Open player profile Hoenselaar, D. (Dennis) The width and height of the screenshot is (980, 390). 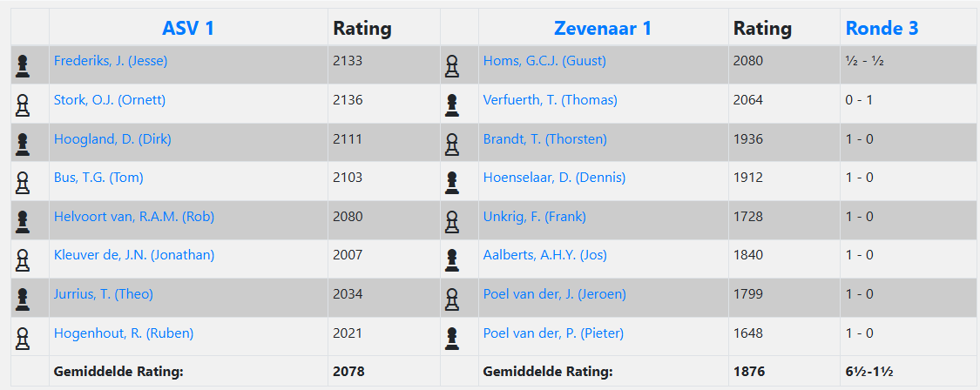pyautogui.click(x=554, y=178)
